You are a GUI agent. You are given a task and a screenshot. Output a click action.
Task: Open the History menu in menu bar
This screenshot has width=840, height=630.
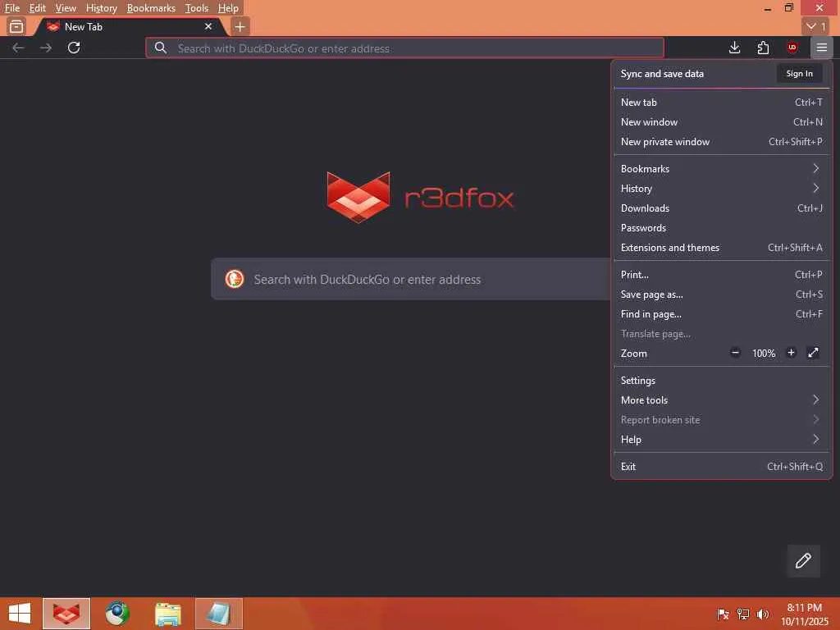[101, 8]
